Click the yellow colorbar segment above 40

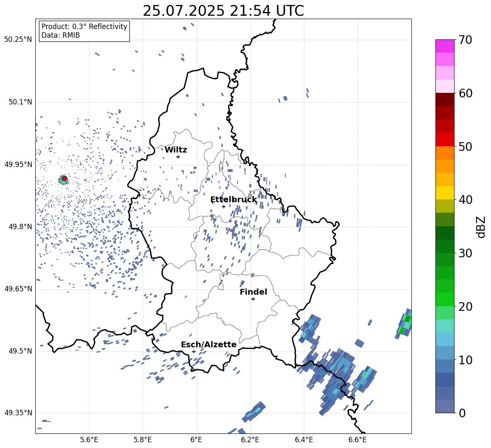[x=445, y=193]
